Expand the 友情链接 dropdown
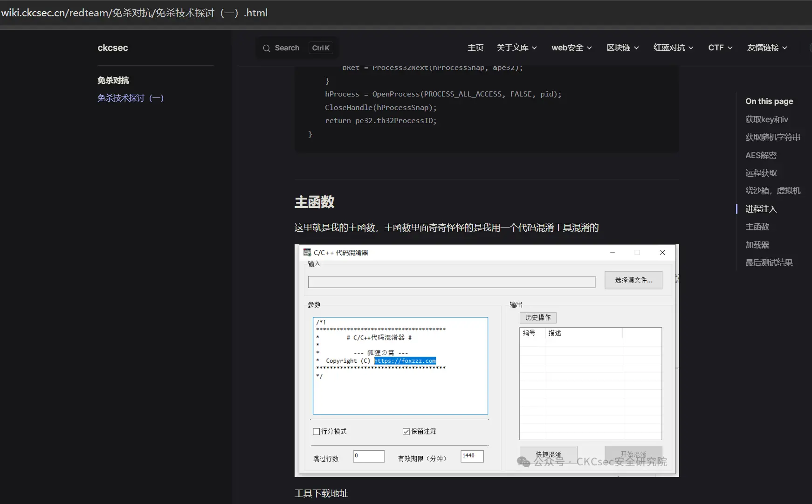 click(767, 48)
